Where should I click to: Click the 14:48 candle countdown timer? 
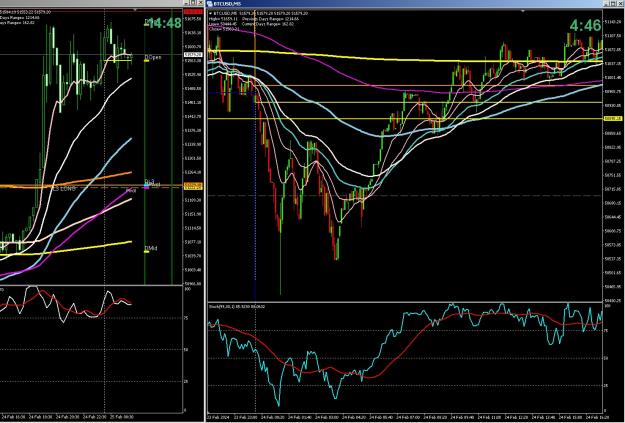tap(163, 23)
